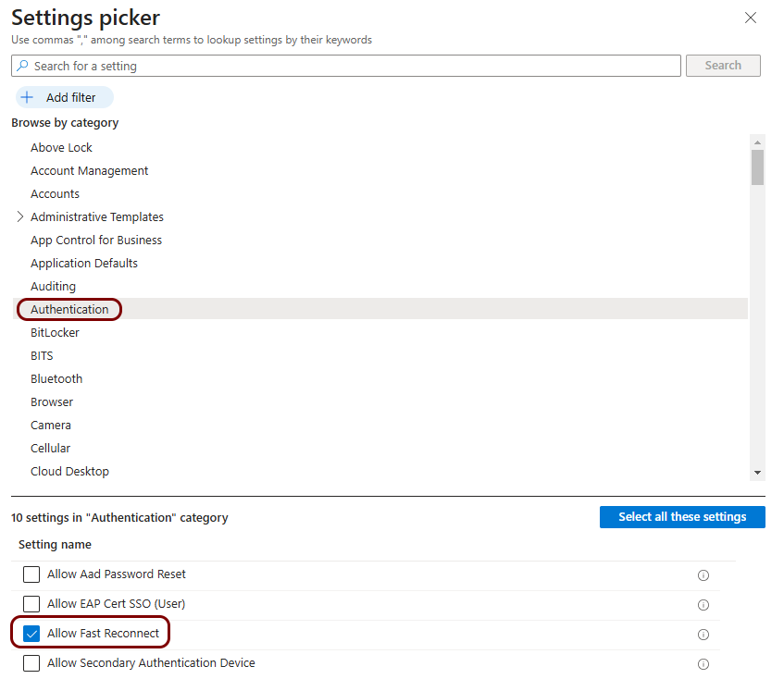The height and width of the screenshot is (679, 784).
Task: Close the Settings picker panel
Action: (x=751, y=18)
